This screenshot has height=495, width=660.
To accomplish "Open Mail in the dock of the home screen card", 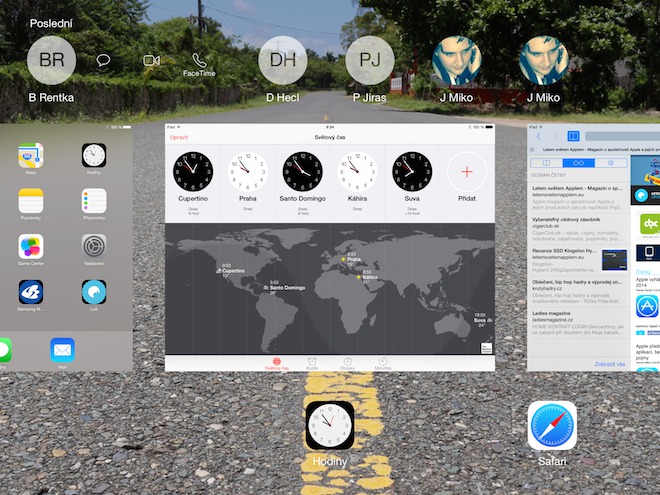I will coord(62,350).
